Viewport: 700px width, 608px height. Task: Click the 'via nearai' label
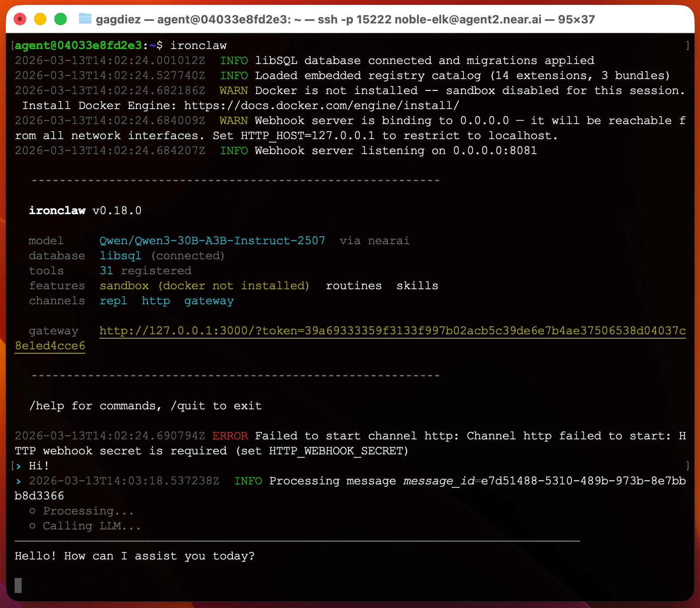pos(375,241)
